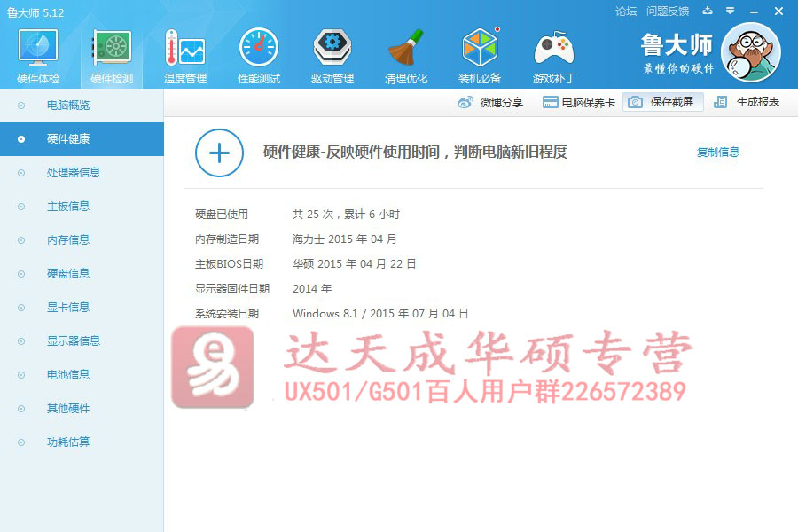Click the radio dot beside 硬件健康
The height and width of the screenshot is (532, 798).
click(21, 139)
